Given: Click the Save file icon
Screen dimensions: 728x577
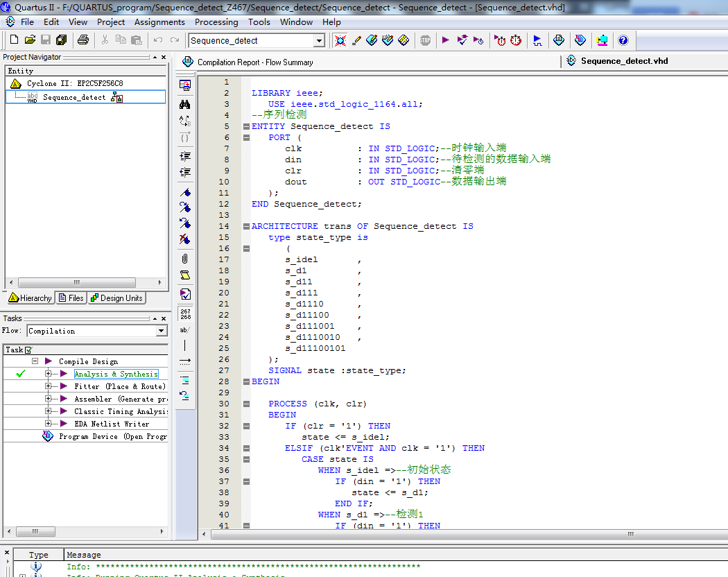Looking at the screenshot, I should point(46,41).
